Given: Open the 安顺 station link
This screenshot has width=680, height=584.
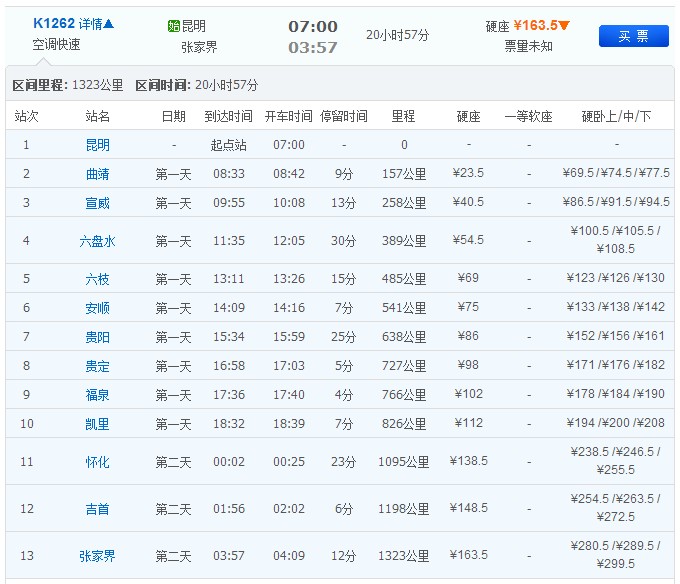Looking at the screenshot, I should (x=98, y=308).
